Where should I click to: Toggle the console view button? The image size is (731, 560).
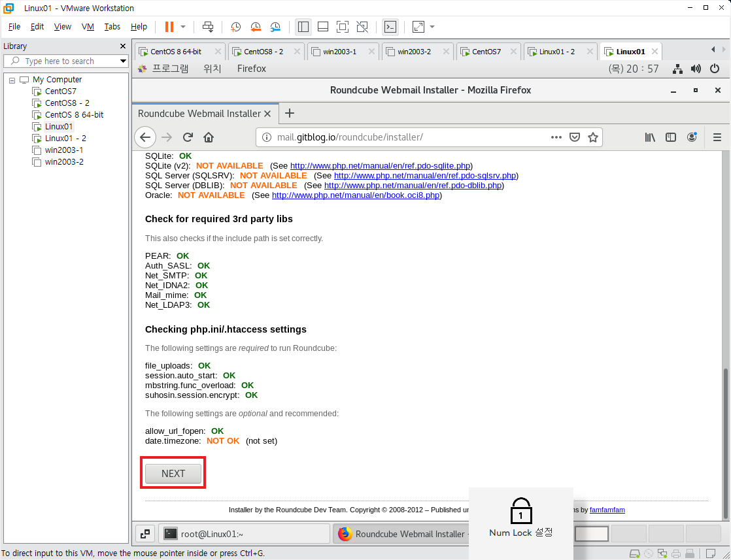point(390,27)
